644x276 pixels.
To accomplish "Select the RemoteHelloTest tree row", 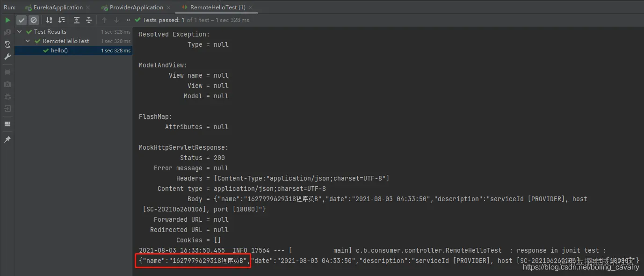I will click(x=73, y=41).
